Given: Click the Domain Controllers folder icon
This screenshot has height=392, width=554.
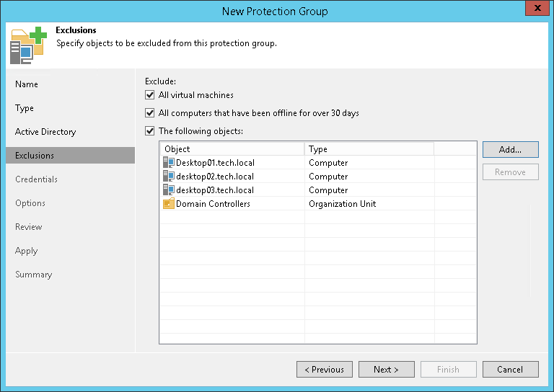Looking at the screenshot, I should tap(169, 204).
